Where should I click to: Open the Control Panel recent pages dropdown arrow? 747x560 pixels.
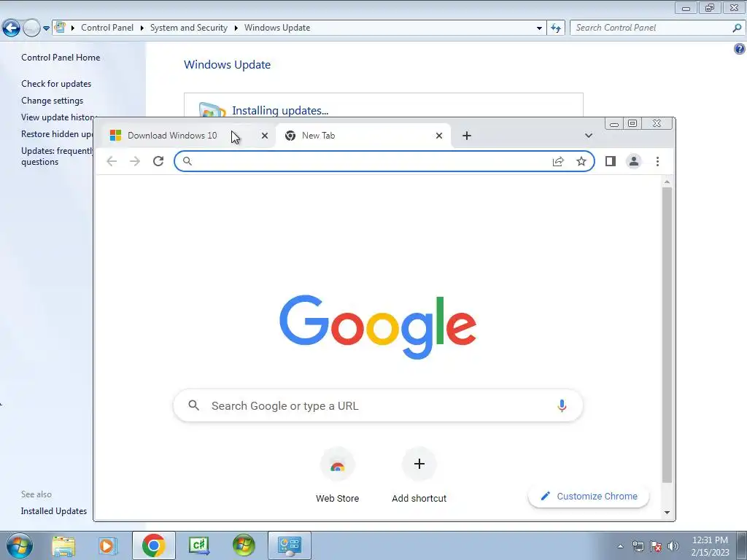click(46, 28)
